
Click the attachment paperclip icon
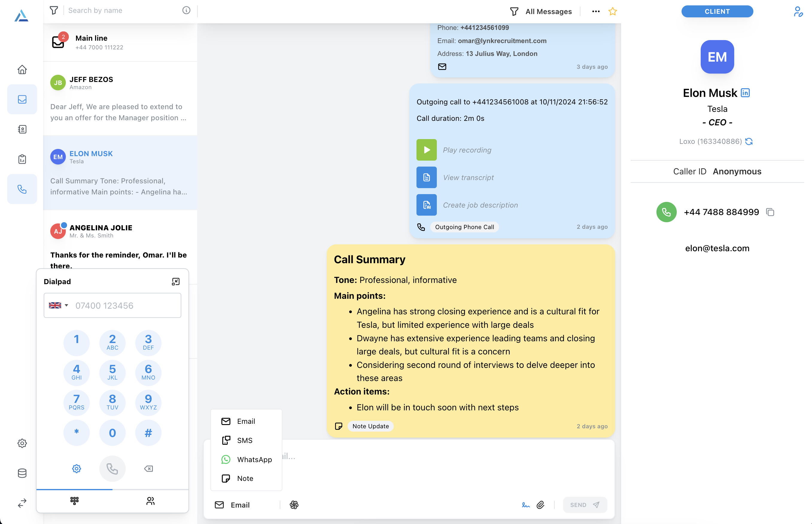tap(540, 505)
